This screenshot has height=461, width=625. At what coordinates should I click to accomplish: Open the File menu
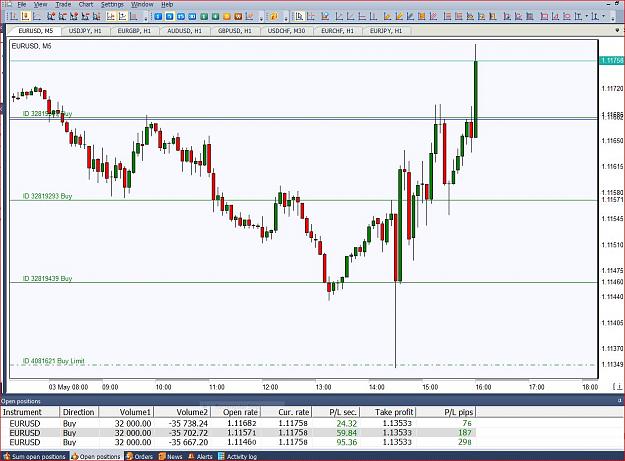click(22, 4)
